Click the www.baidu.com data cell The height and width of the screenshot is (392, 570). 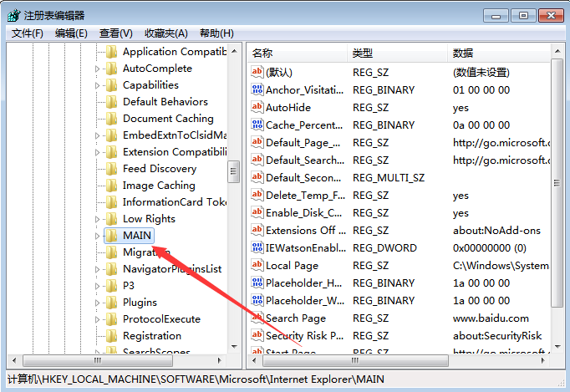[491, 318]
